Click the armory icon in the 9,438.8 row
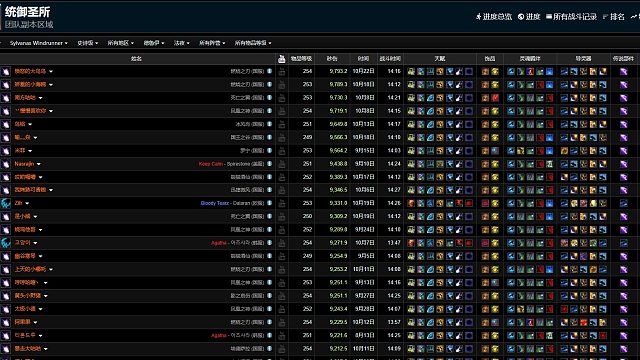640x360 pixels. point(282,164)
